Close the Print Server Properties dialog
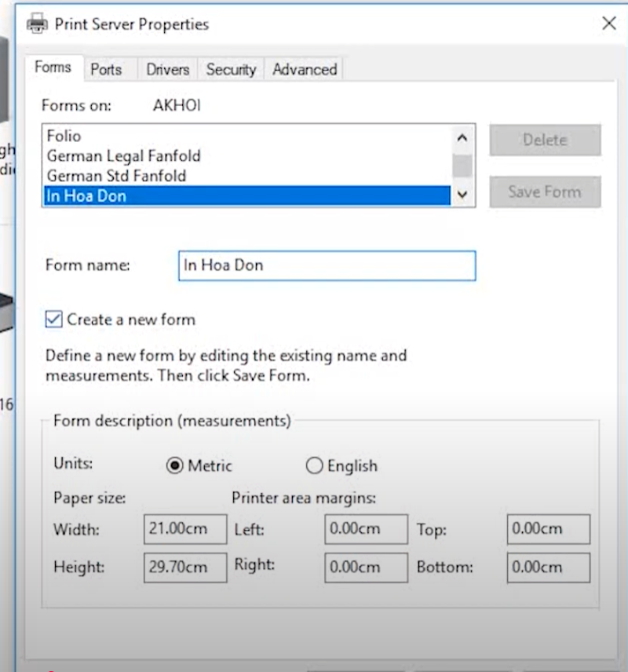Image resolution: width=628 pixels, height=672 pixels. click(x=608, y=24)
